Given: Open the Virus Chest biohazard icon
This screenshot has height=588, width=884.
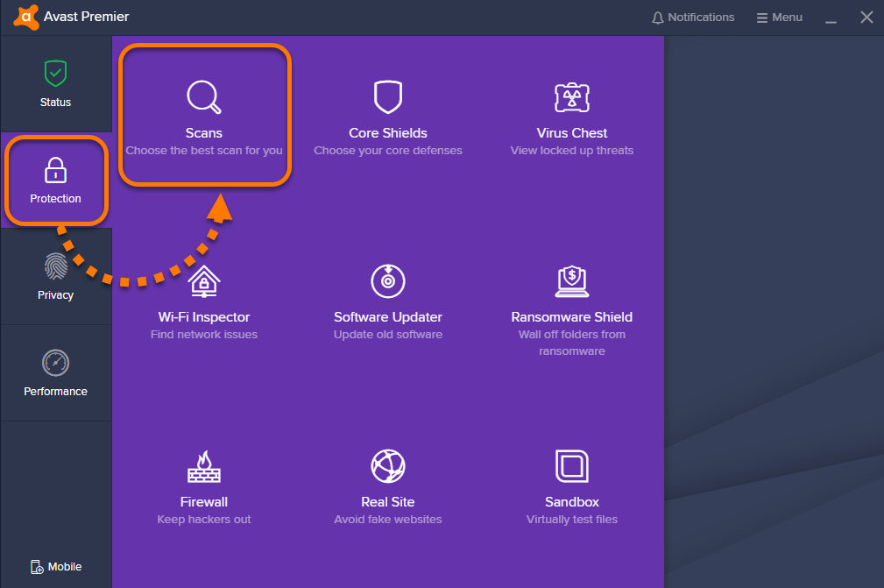Looking at the screenshot, I should point(572,97).
